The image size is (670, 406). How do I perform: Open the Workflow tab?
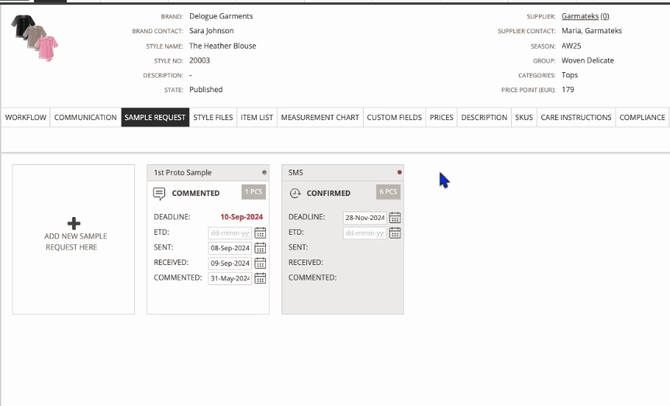[x=26, y=118]
